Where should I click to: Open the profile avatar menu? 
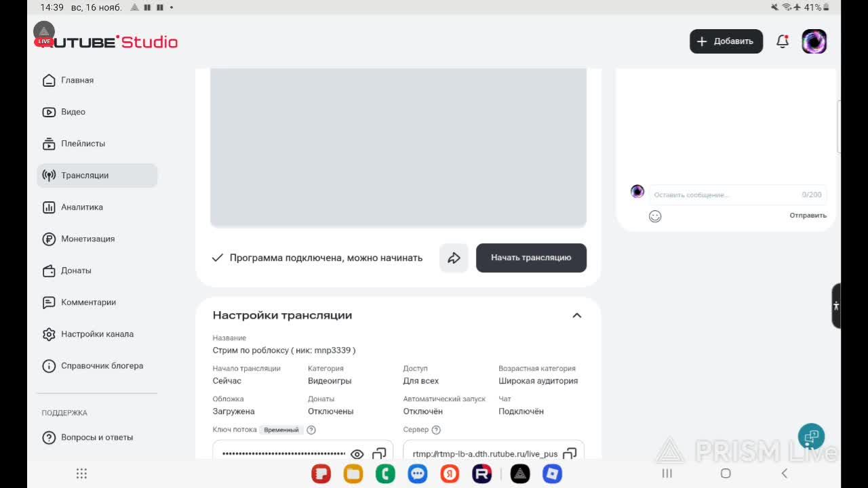[x=814, y=41]
